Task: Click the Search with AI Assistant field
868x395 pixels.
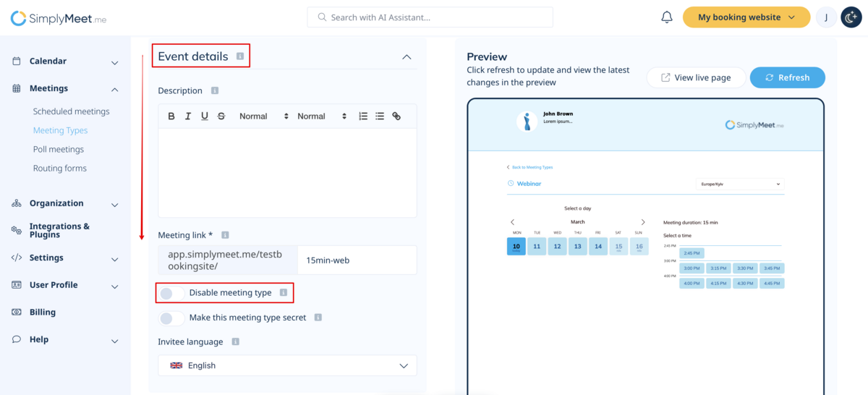Action: (430, 17)
